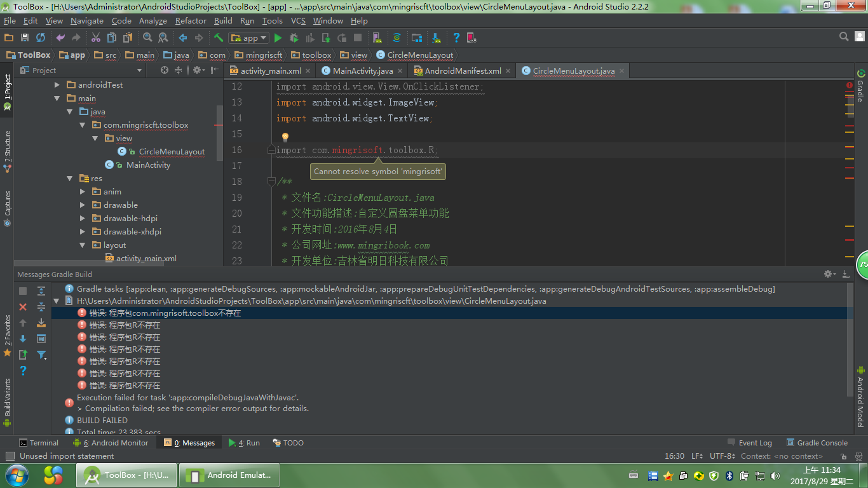Viewport: 868px width, 488px height.
Task: Click the Paste clipboard icon
Action: pos(128,38)
